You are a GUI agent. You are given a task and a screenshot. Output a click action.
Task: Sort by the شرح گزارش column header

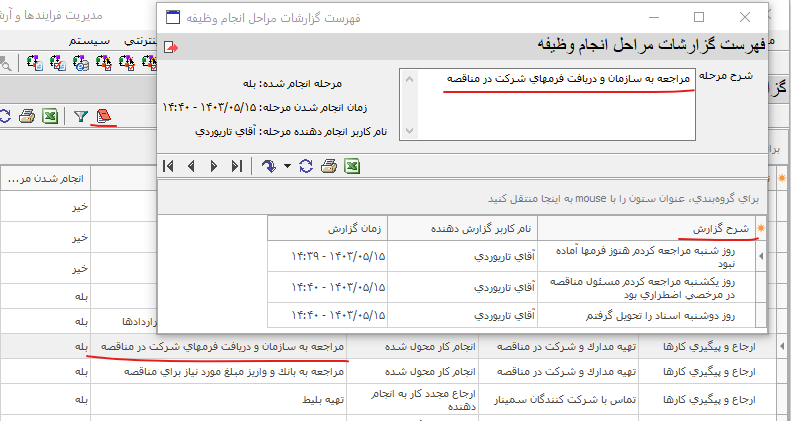[x=652, y=228]
